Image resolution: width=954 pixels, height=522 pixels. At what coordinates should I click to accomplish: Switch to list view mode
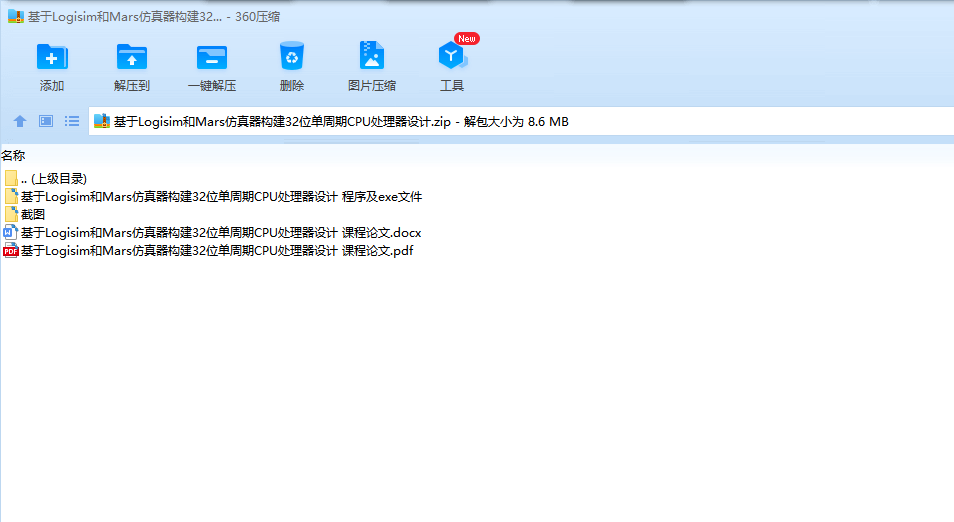click(72, 121)
